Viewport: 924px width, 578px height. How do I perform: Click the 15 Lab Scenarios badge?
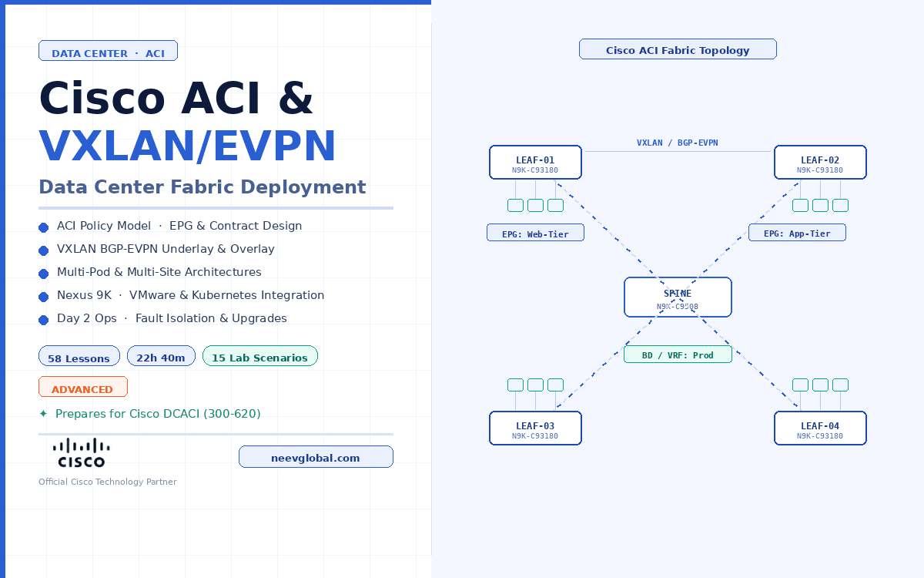point(260,356)
